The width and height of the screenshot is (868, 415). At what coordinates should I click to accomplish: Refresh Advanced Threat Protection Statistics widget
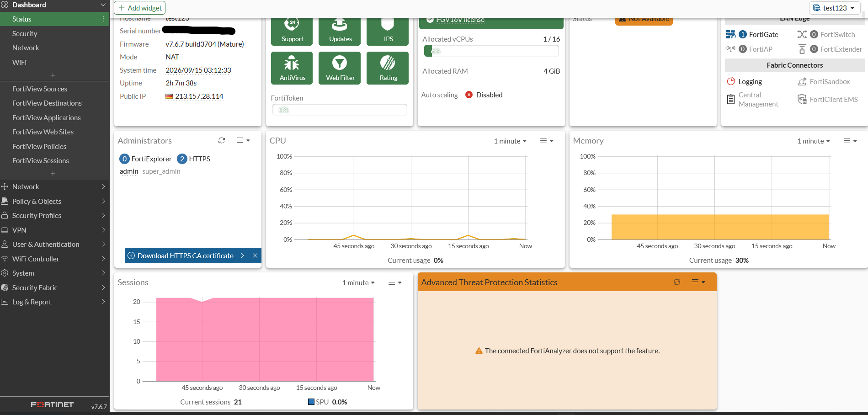point(677,282)
